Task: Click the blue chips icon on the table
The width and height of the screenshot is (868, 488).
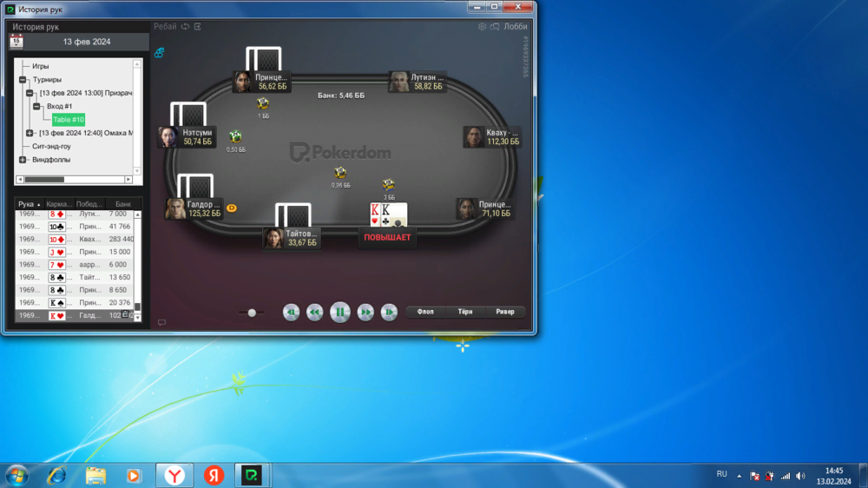Action: pyautogui.click(x=160, y=53)
